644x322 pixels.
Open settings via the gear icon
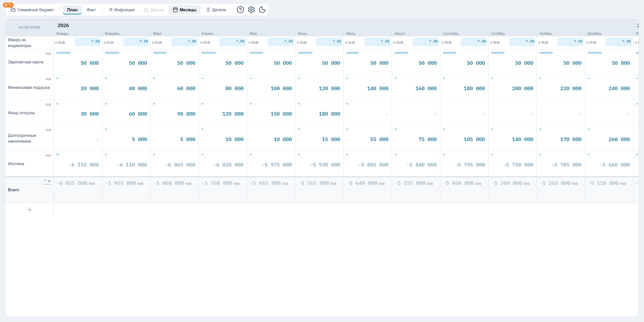pos(251,10)
